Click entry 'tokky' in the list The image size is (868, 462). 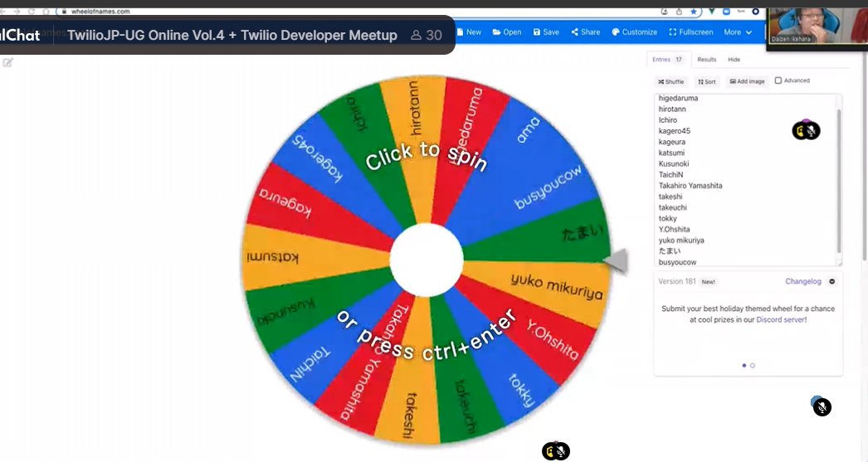pos(668,218)
